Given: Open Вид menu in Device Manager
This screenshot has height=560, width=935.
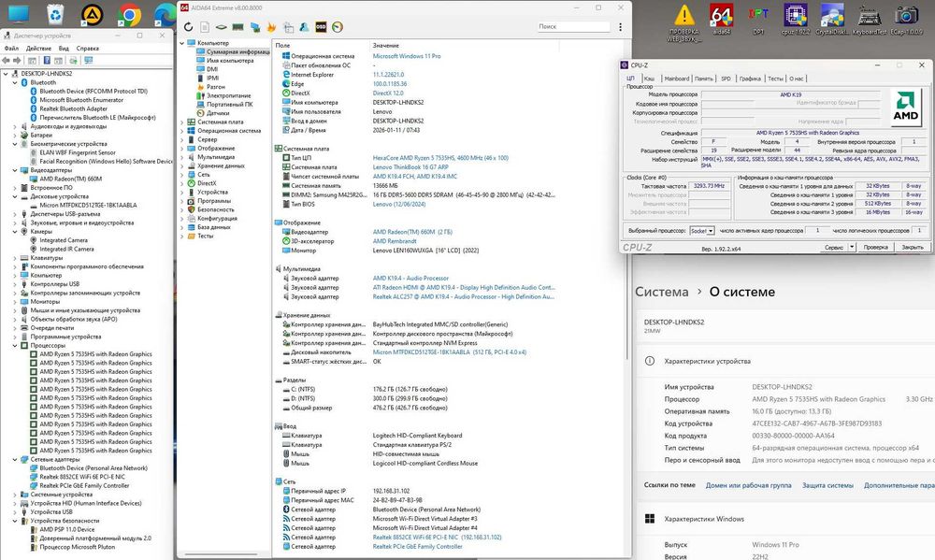Looking at the screenshot, I should (x=64, y=49).
